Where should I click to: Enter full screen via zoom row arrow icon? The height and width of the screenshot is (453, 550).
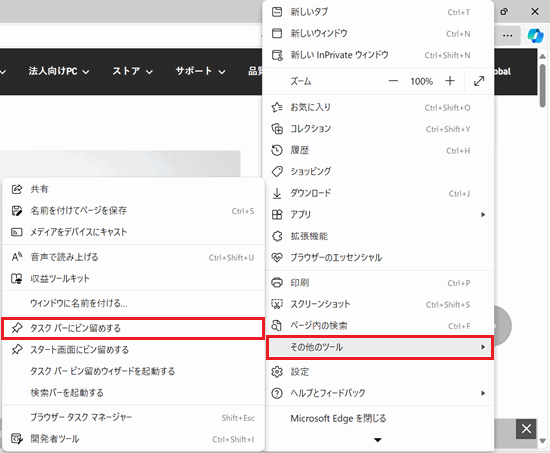479,81
